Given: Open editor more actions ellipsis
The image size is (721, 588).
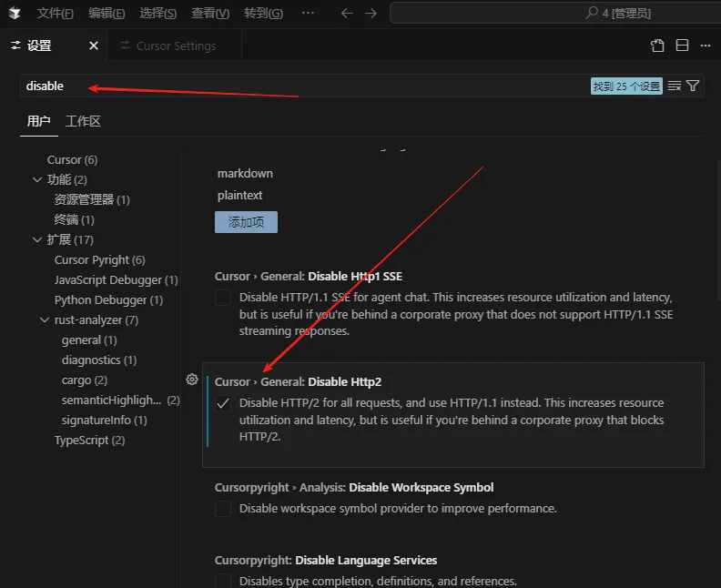Looking at the screenshot, I should point(706,45).
